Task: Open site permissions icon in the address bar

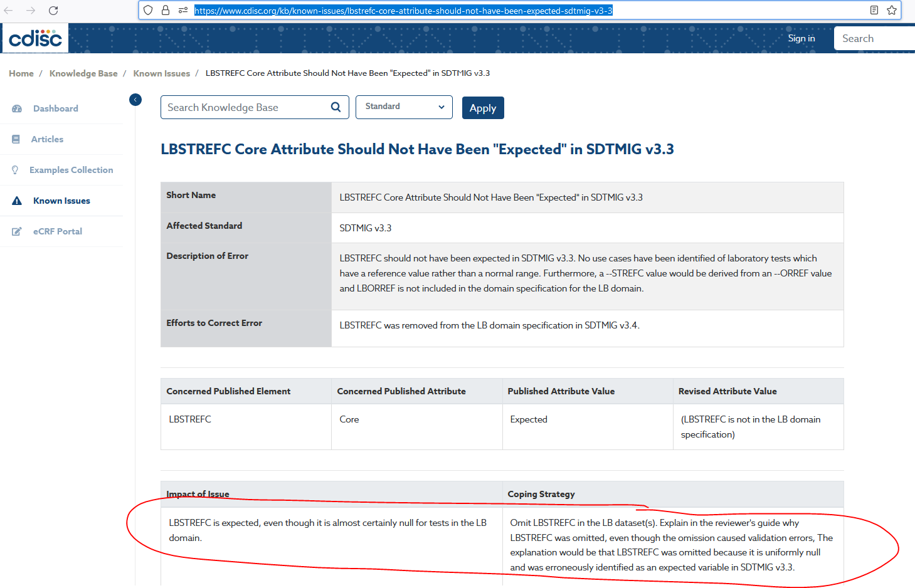Action: 183,10
